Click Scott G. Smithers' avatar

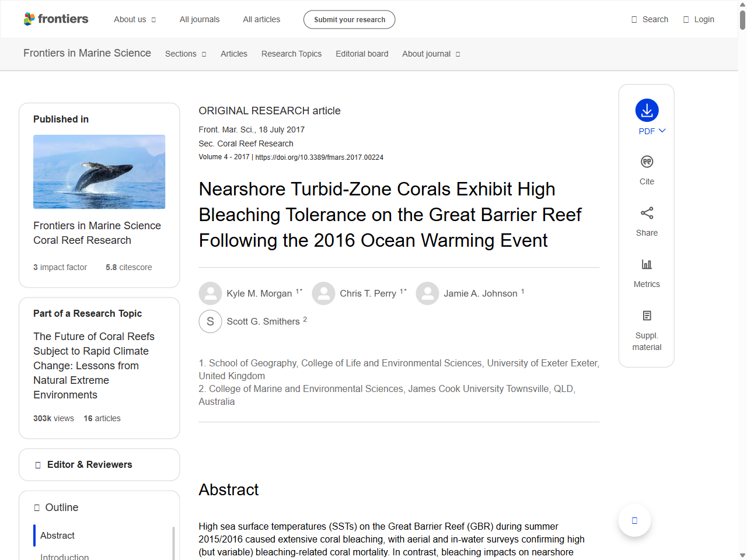(x=210, y=321)
